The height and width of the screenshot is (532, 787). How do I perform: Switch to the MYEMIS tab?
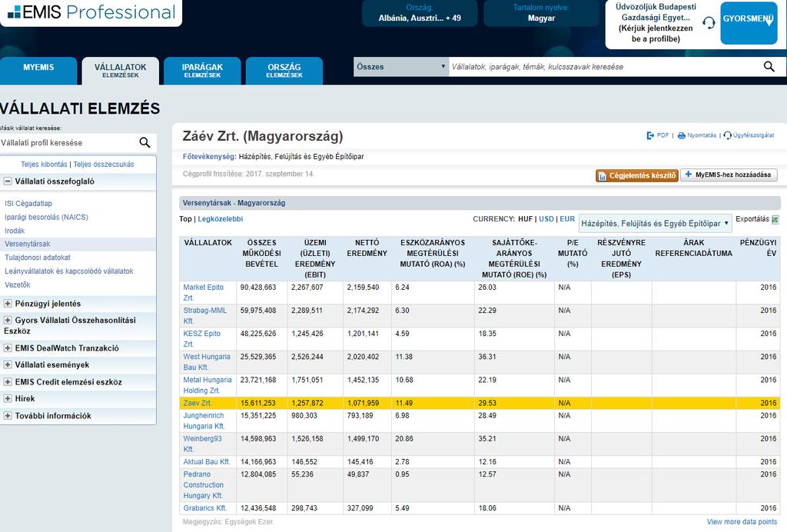[x=38, y=70]
